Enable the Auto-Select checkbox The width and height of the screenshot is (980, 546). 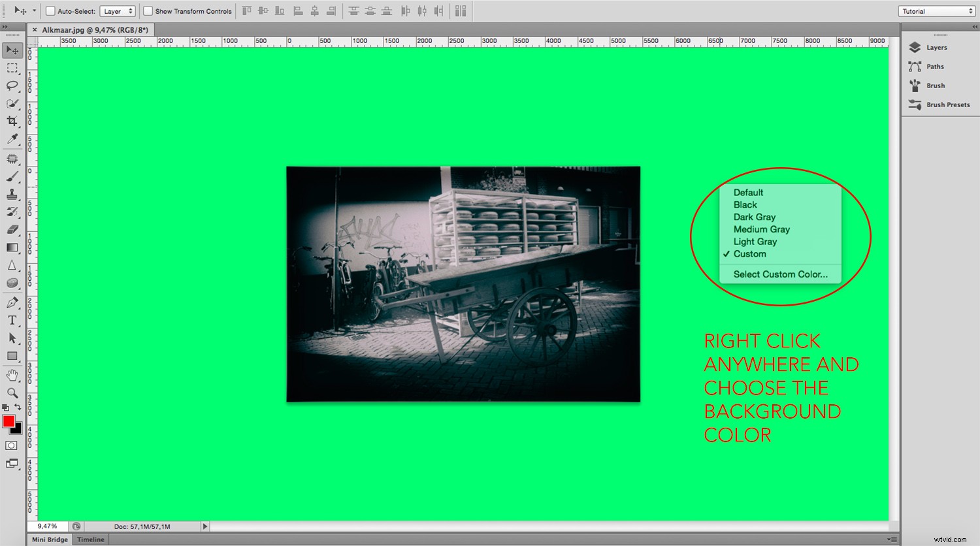[x=50, y=10]
